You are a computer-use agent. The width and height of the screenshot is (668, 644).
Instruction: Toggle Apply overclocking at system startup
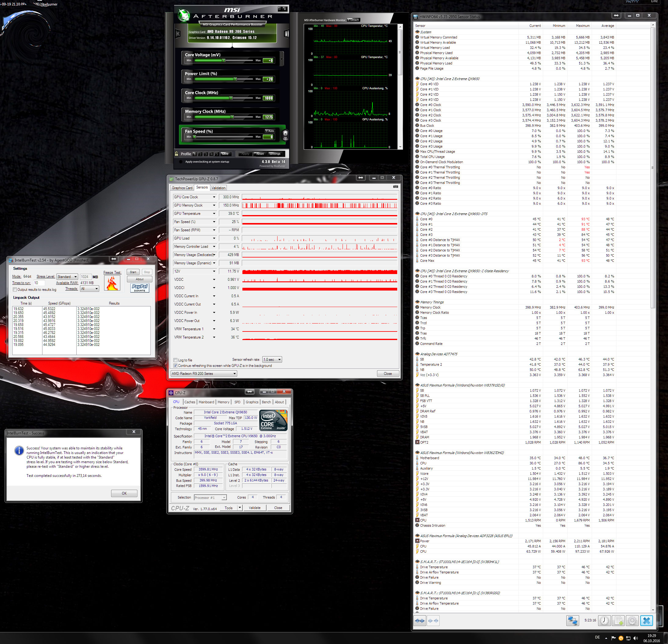[181, 162]
